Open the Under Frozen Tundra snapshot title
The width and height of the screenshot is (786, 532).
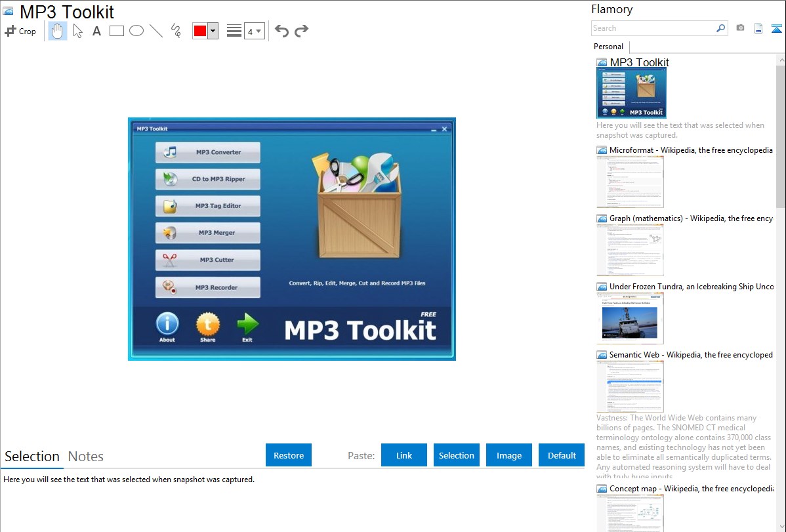[692, 286]
